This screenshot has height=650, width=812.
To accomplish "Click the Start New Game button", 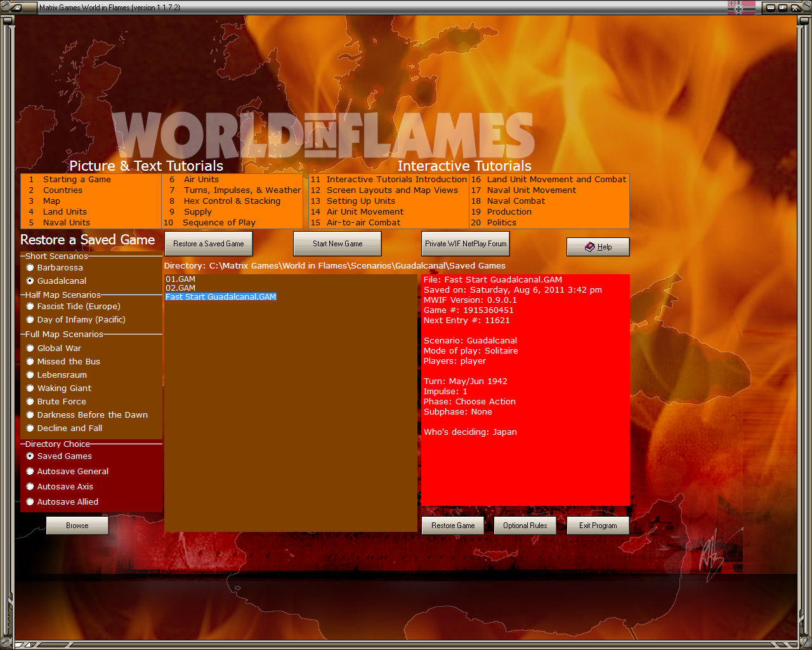I will [337, 244].
